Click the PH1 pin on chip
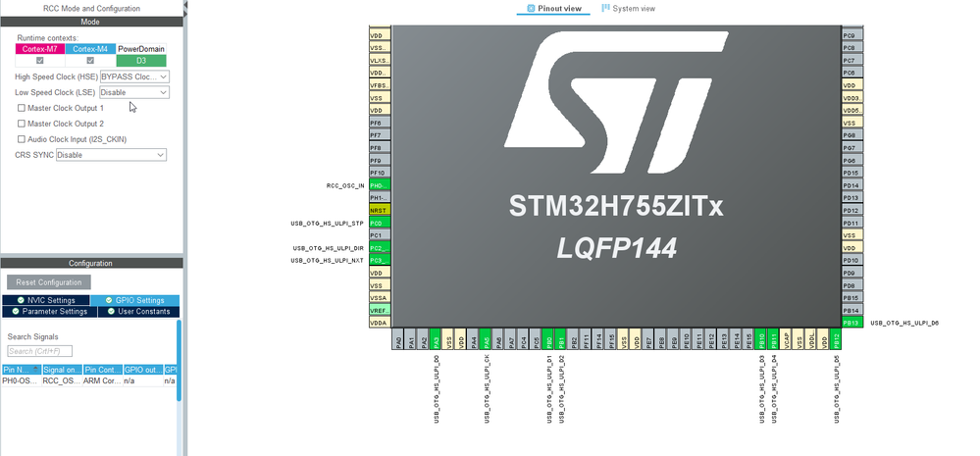This screenshot has height=456, width=980. click(380, 198)
